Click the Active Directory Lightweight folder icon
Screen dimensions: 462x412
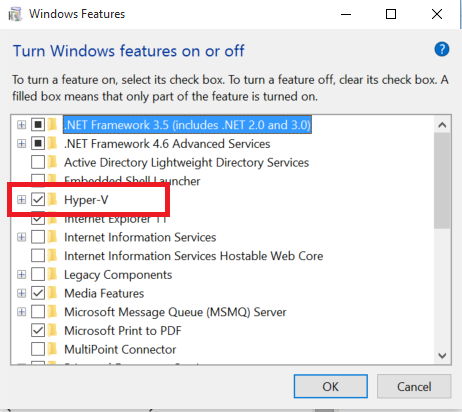(x=52, y=162)
